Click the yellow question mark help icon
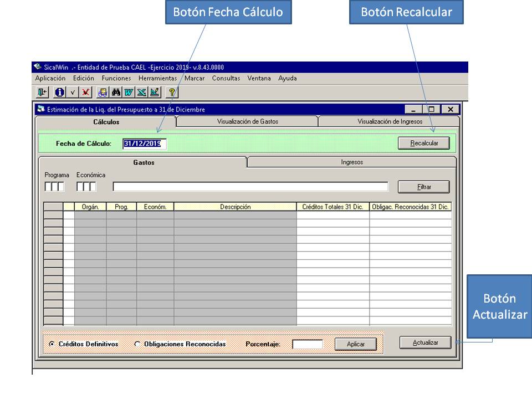The width and height of the screenshot is (532, 399). point(172,93)
